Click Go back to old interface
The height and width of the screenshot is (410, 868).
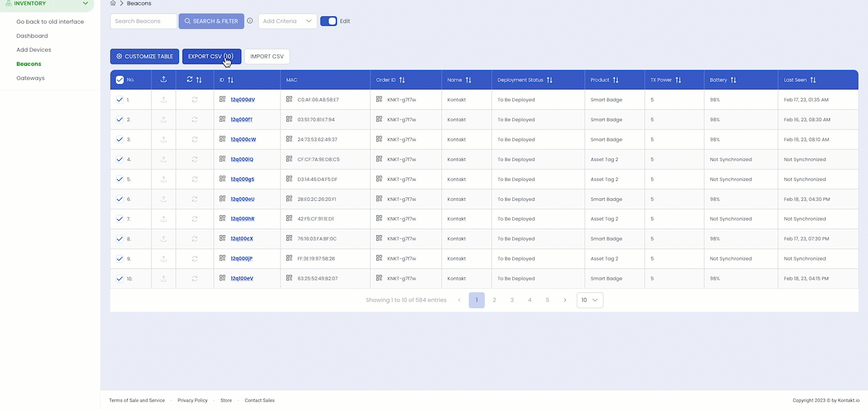tap(50, 22)
